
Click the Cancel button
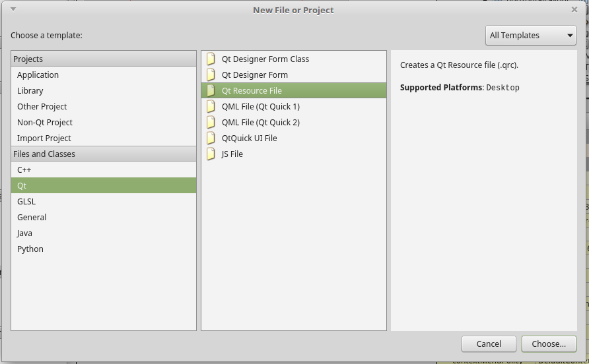coord(489,344)
